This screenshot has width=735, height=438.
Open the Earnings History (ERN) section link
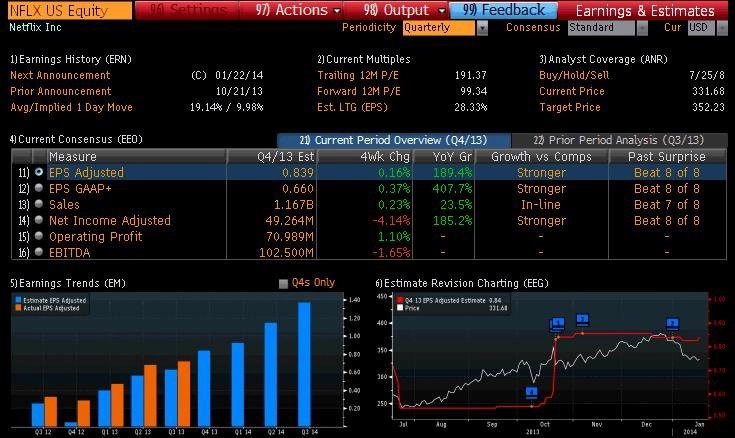[71, 59]
